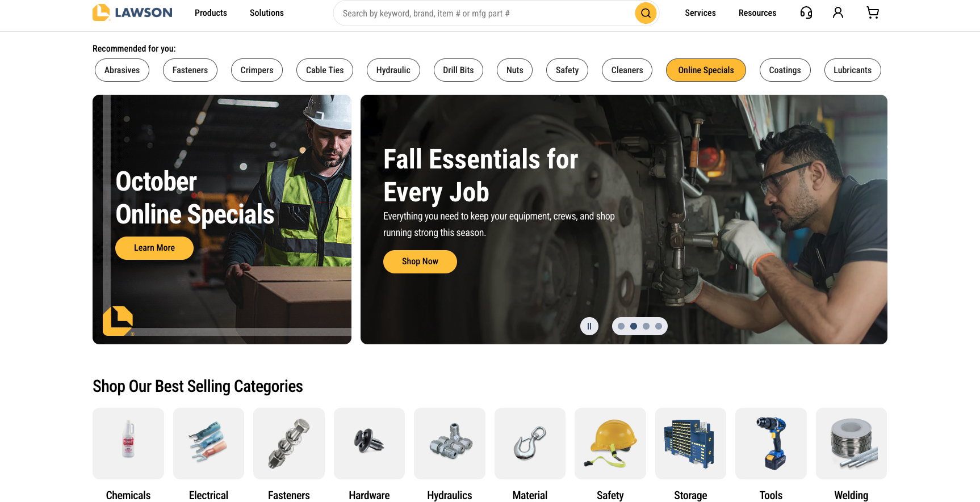The height and width of the screenshot is (502, 980).
Task: Click Learn More on October specials
Action: [x=154, y=248]
